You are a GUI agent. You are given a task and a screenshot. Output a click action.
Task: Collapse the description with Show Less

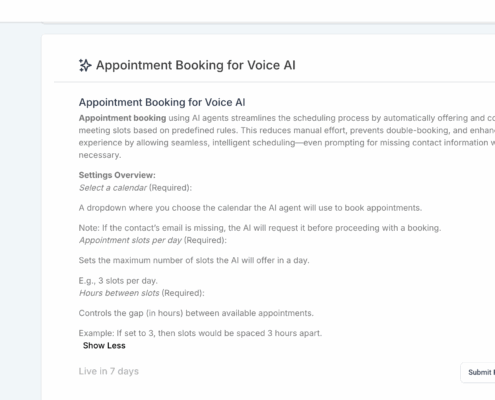click(x=104, y=346)
